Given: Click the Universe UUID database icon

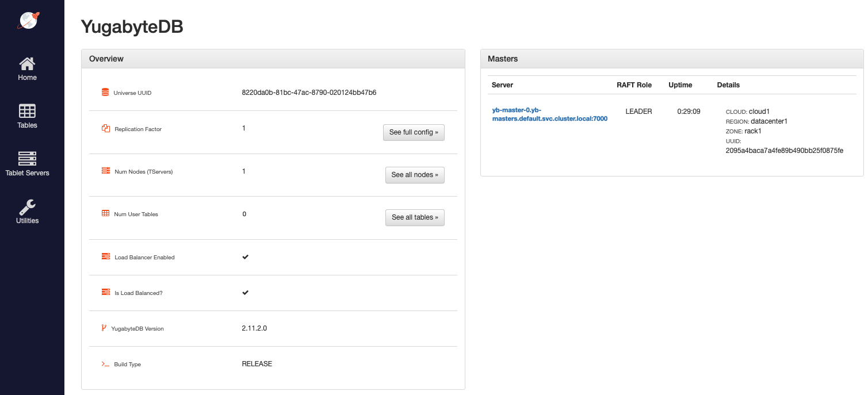Looking at the screenshot, I should tap(105, 92).
